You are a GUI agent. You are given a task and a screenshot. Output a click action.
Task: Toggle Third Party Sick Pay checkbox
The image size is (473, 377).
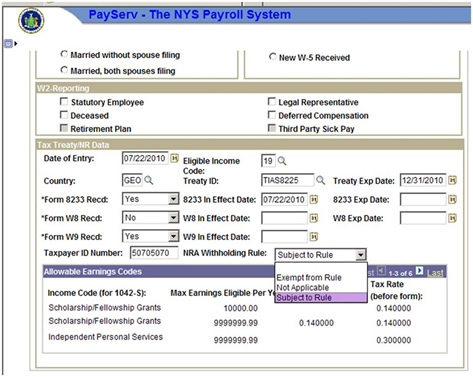tap(272, 128)
